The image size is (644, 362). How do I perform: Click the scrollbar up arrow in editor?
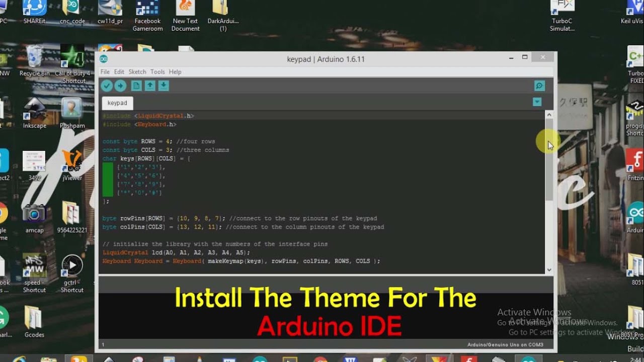point(549,115)
